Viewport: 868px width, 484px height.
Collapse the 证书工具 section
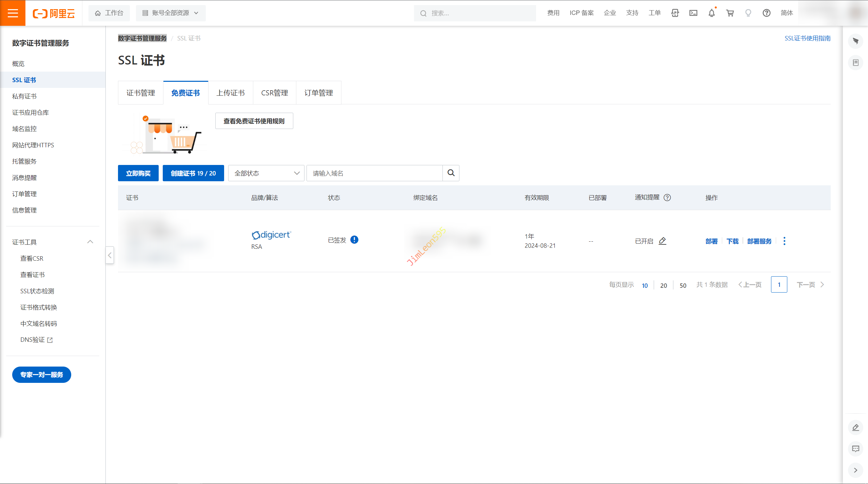(x=90, y=242)
